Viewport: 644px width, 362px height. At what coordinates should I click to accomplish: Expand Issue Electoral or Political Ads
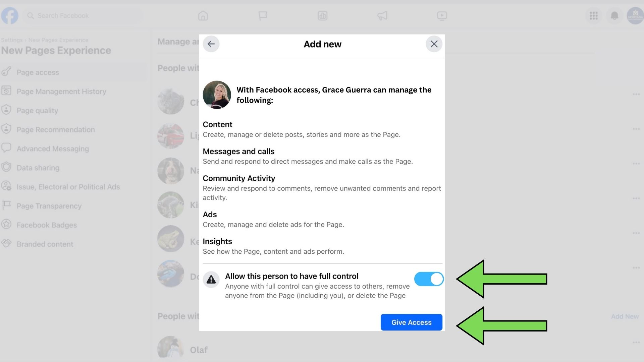click(x=68, y=187)
